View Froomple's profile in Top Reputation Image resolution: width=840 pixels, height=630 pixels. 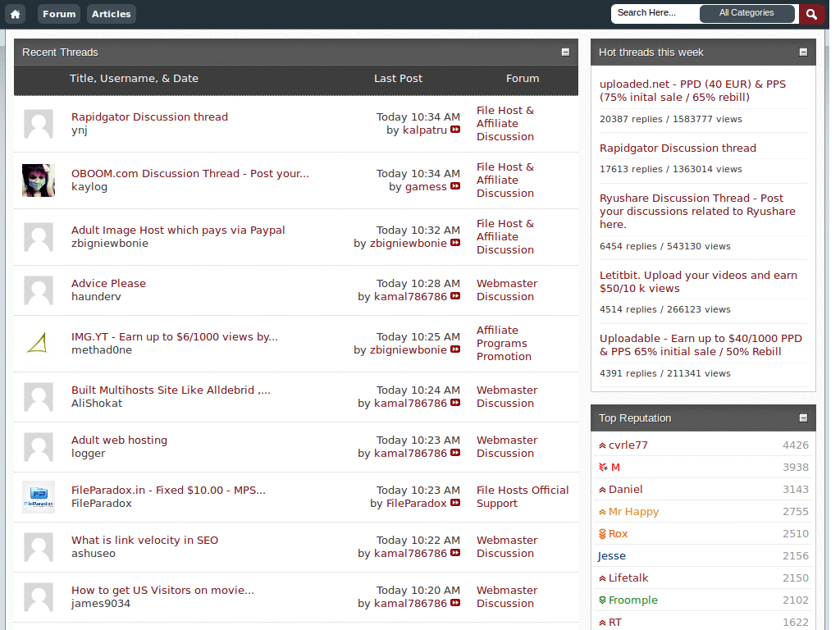(x=632, y=600)
